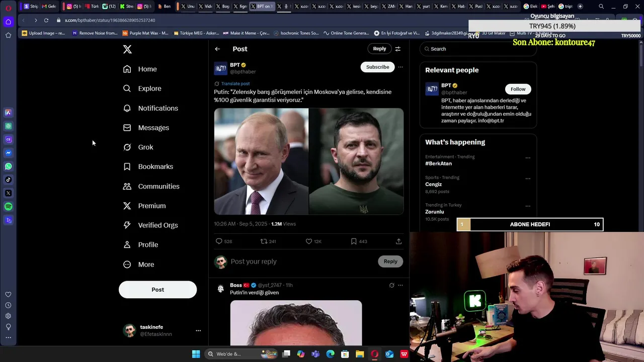The image size is (644, 362).
Task: Open Online Tone Genera... bookmark
Action: tap(346, 33)
